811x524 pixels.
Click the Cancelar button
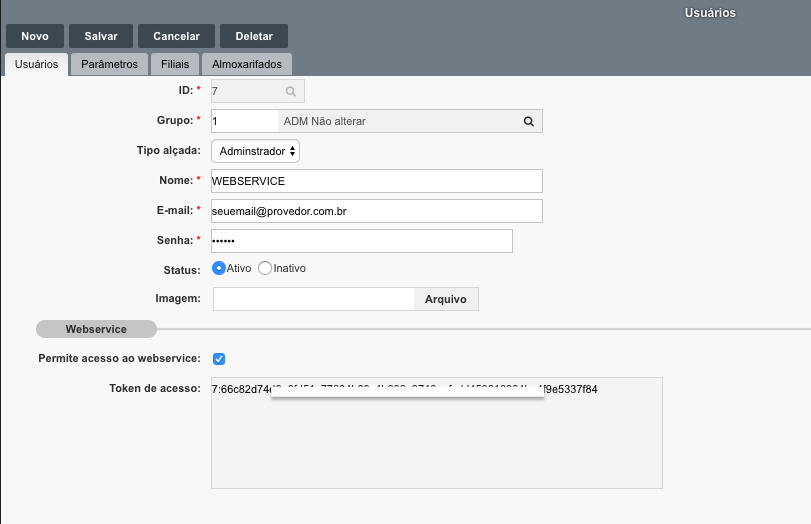click(176, 36)
